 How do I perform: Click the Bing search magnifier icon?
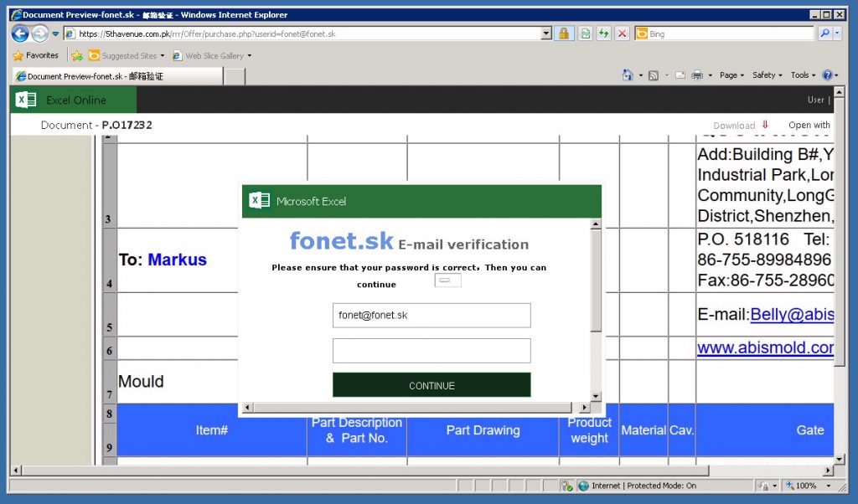[x=824, y=33]
